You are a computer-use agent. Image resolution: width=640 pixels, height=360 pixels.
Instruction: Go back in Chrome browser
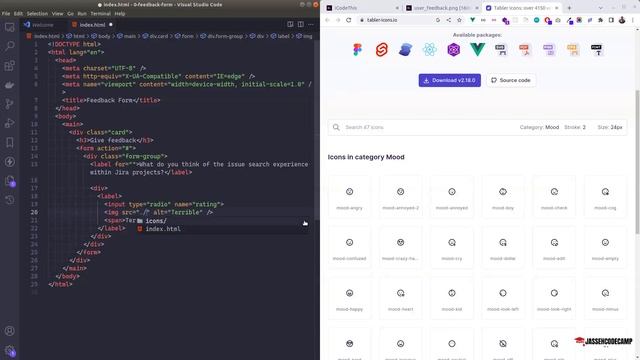327,20
